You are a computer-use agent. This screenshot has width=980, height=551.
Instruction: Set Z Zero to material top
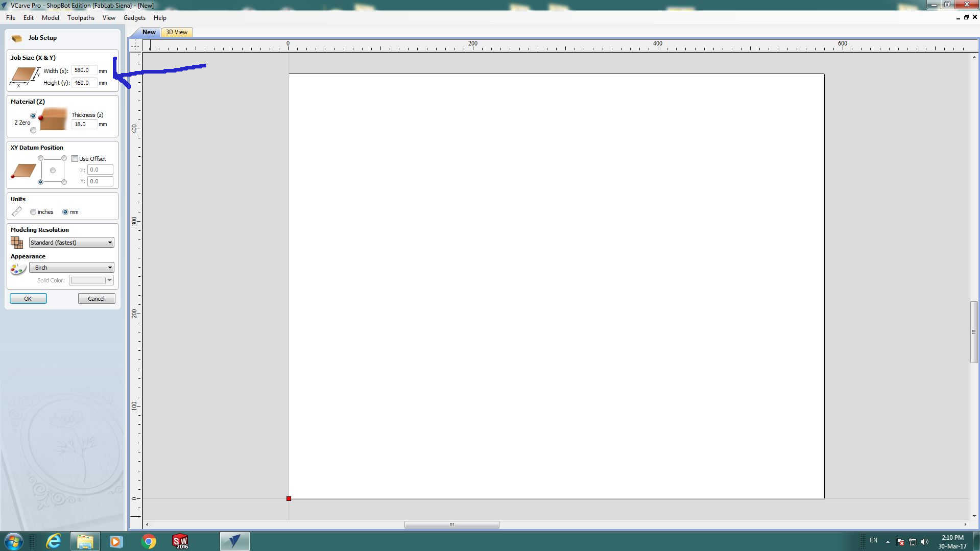(x=33, y=116)
